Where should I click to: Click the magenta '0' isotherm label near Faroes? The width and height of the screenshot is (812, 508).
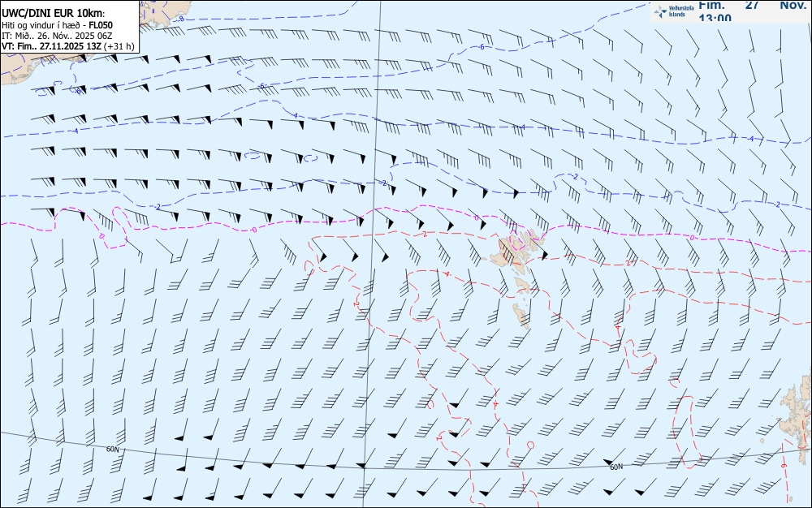tap(477, 218)
